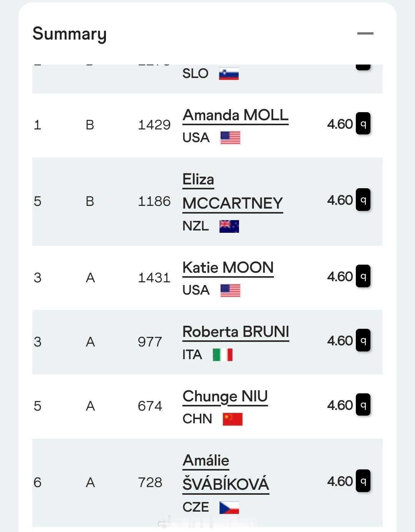Viewport: 415px width, 532px height.
Task: Click the q badge beside Katie MOON's result
Action: tap(363, 276)
